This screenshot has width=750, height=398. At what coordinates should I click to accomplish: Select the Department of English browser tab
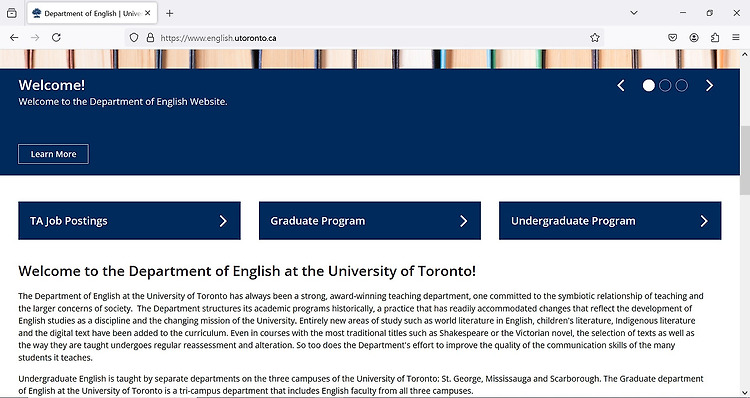pyautogui.click(x=92, y=13)
